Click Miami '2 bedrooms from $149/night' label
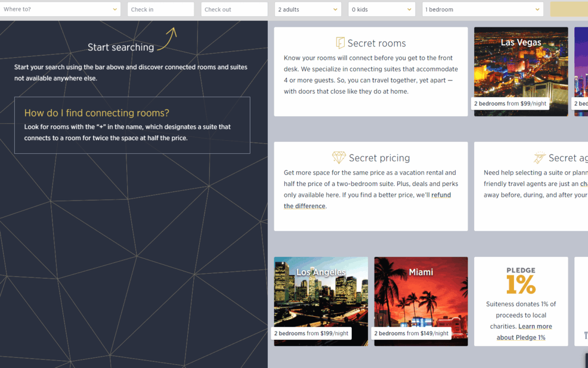This screenshot has height=368, width=588. coord(412,333)
